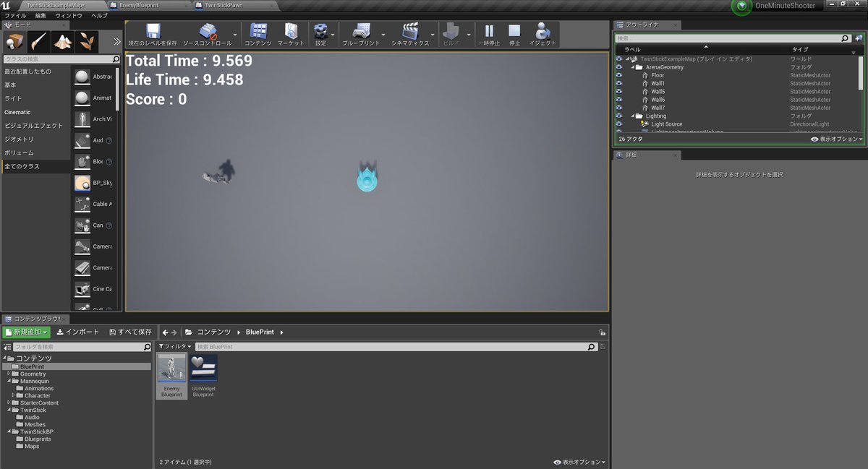Collapse the ArenaGeometry folder in outliner

tap(631, 67)
